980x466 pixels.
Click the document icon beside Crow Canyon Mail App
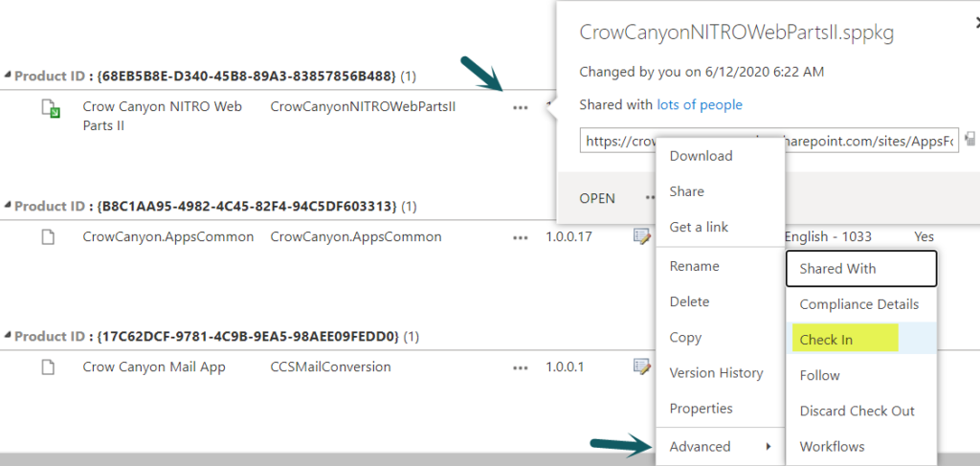tap(48, 367)
